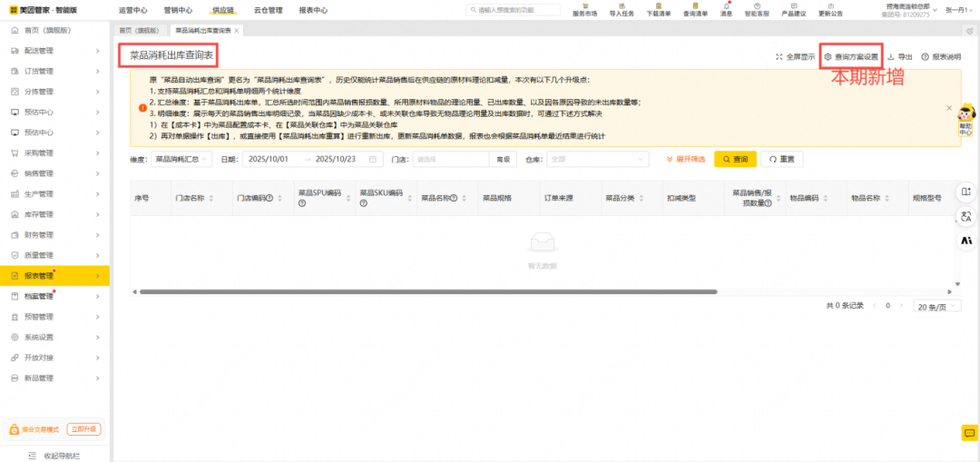Close the yellow notice banner
The image size is (980, 462).
point(949,108)
